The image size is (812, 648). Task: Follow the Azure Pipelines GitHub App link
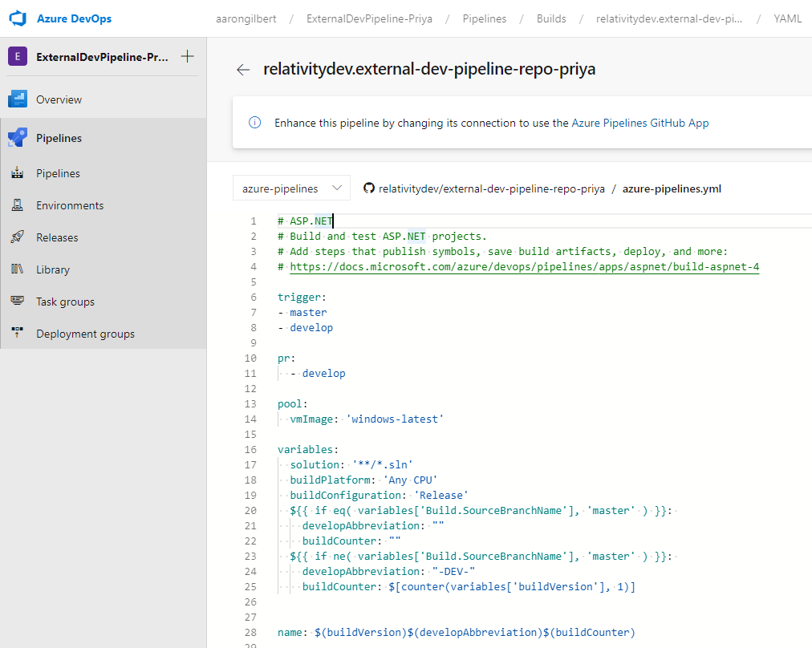(x=640, y=123)
